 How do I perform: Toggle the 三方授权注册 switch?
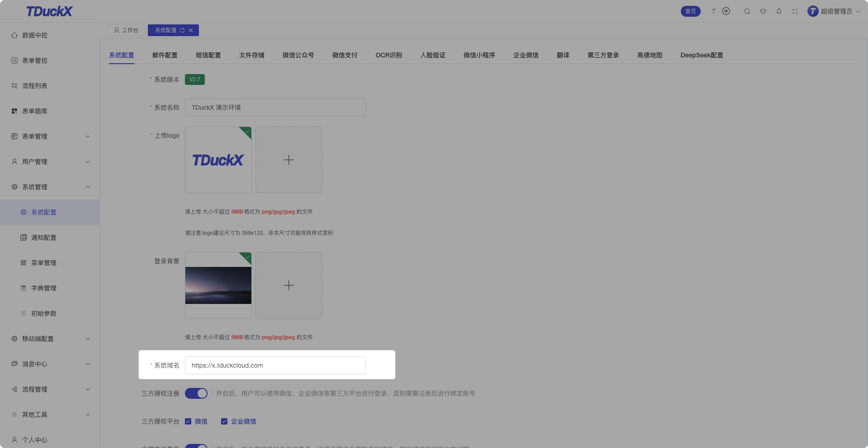point(196,393)
